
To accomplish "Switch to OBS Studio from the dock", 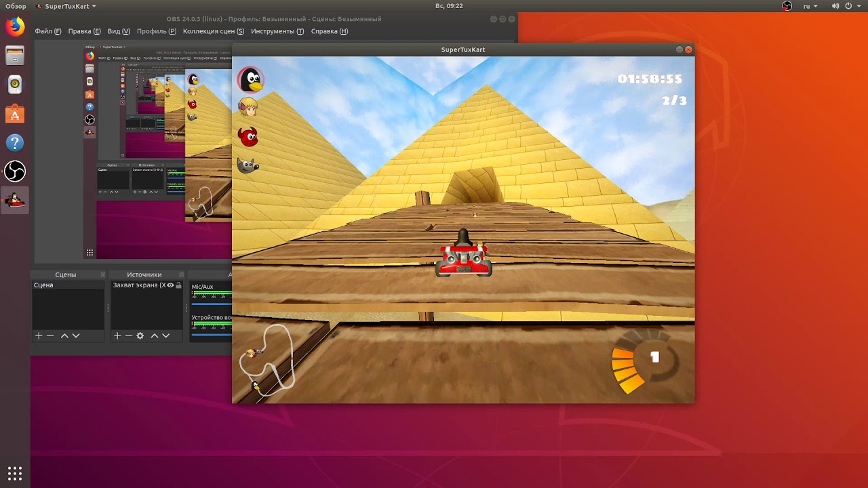I will (x=15, y=171).
